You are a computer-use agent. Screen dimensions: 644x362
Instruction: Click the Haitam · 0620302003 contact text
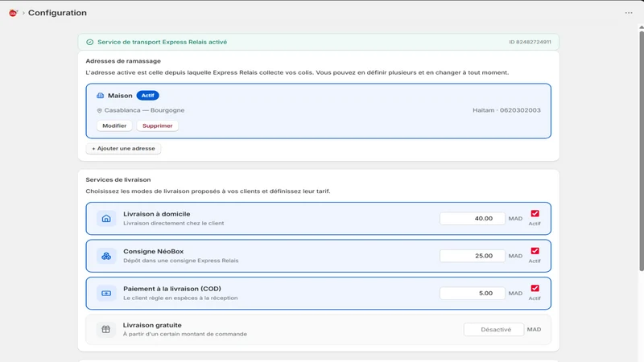(x=506, y=110)
